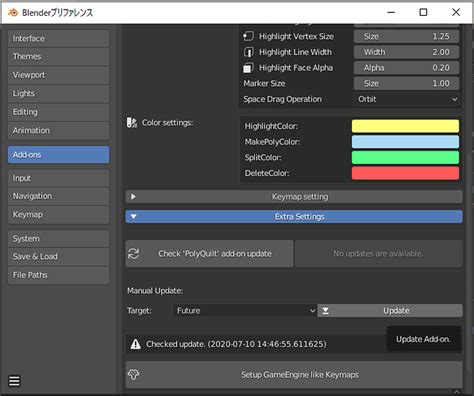Go to the Lights section
This screenshot has height=396, width=474.
58,93
